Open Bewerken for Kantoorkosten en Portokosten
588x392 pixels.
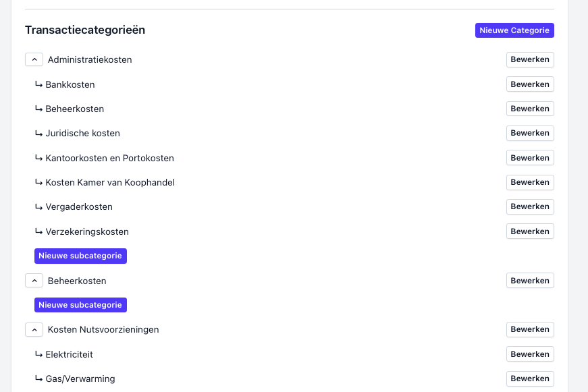530,158
